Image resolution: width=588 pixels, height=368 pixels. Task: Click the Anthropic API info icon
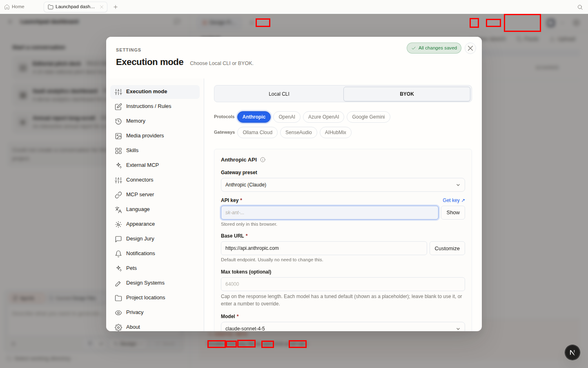pyautogui.click(x=263, y=160)
